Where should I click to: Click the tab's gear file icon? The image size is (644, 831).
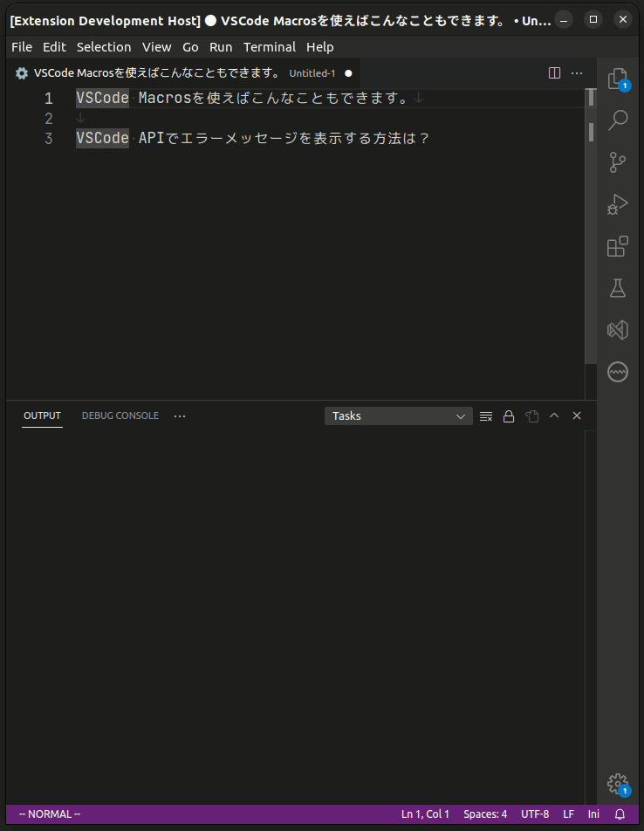pos(22,73)
